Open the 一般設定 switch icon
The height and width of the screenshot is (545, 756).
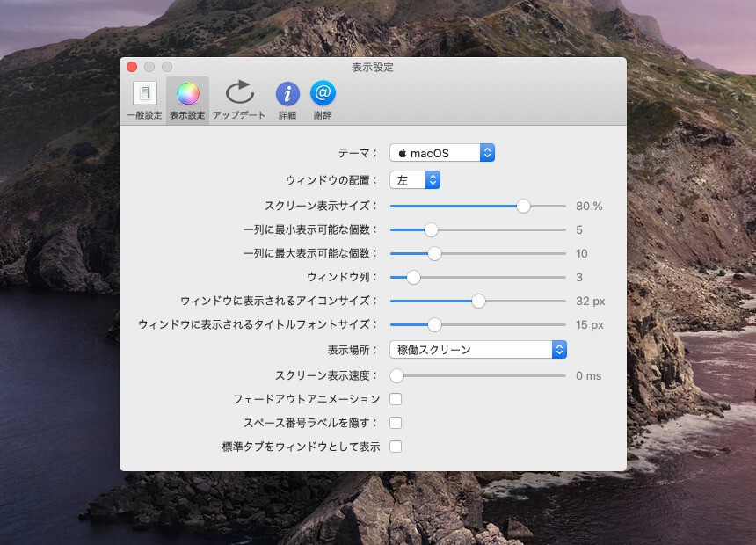tap(144, 94)
